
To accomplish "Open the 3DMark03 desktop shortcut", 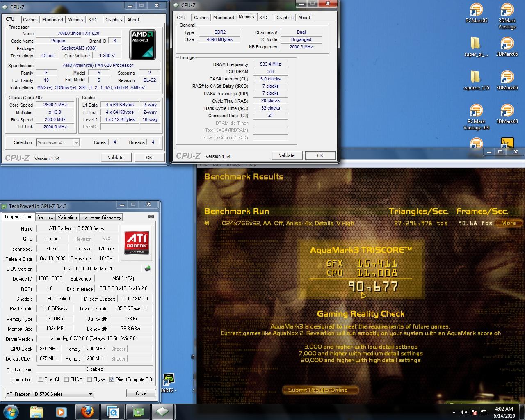I will (507, 114).
